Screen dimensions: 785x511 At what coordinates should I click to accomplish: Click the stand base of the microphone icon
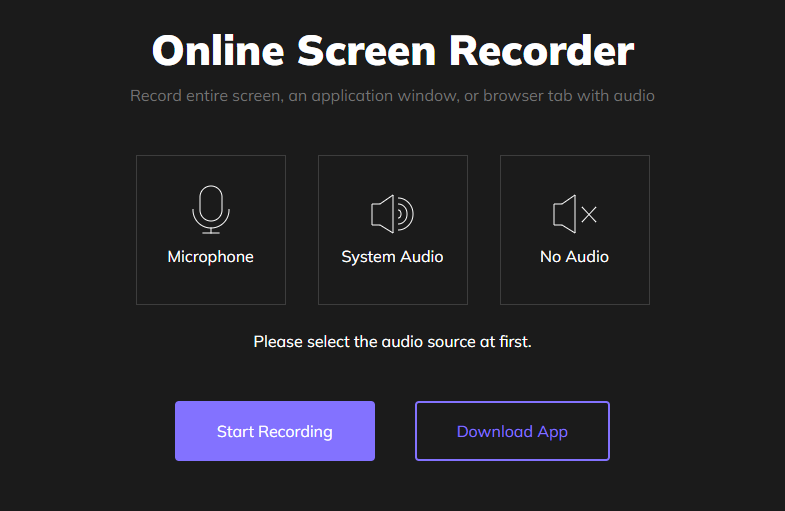210,232
